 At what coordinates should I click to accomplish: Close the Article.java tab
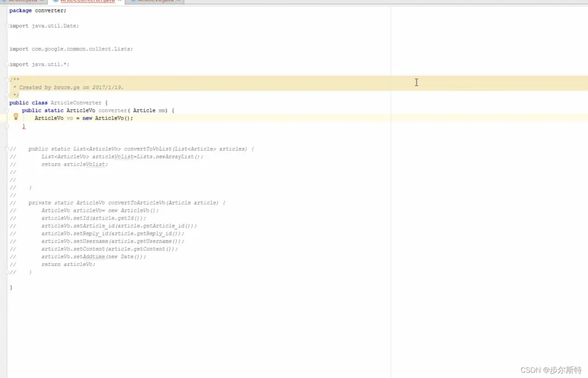pyautogui.click(x=41, y=1)
